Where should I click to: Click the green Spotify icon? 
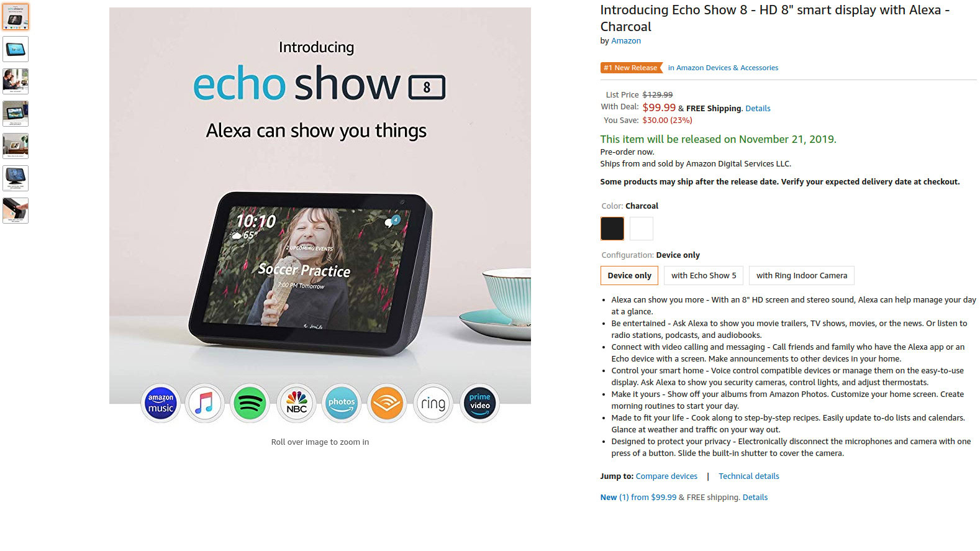250,403
